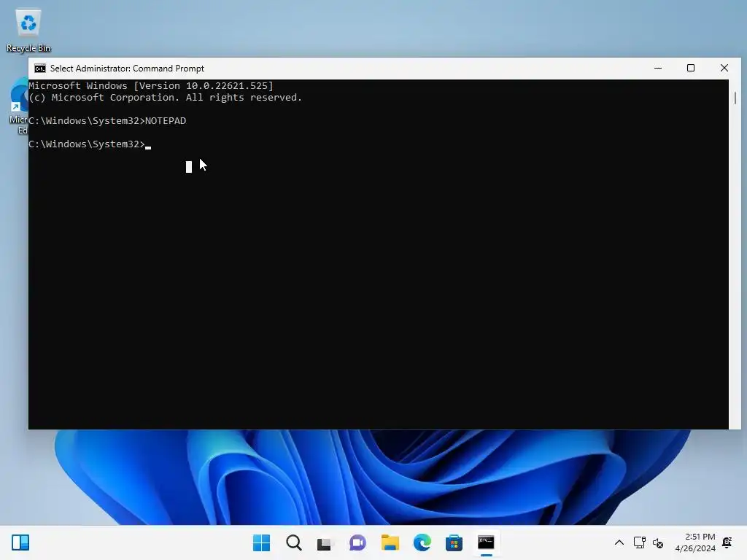
Task: Launch Microsoft Edge from taskbar
Action: pos(422,542)
